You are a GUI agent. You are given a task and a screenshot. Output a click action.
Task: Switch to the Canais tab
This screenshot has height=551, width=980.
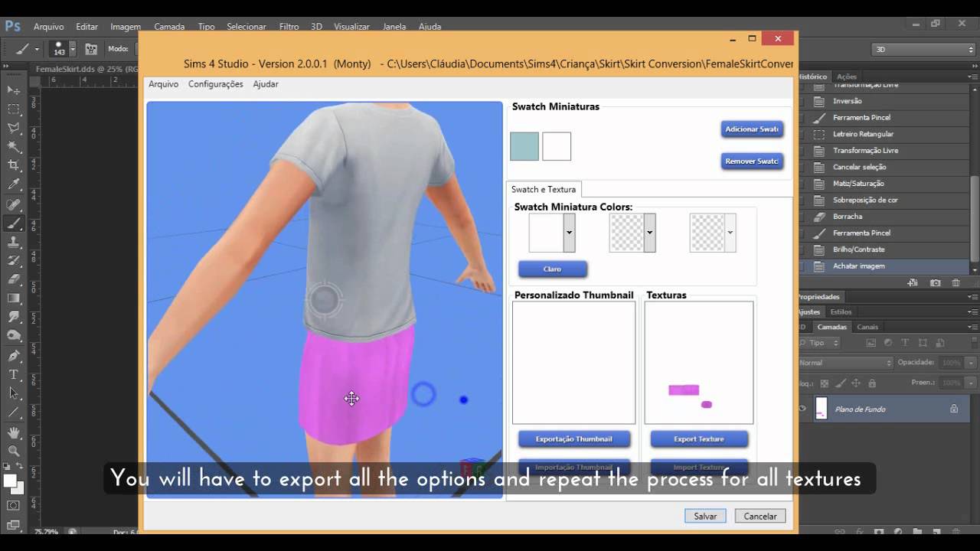[867, 327]
